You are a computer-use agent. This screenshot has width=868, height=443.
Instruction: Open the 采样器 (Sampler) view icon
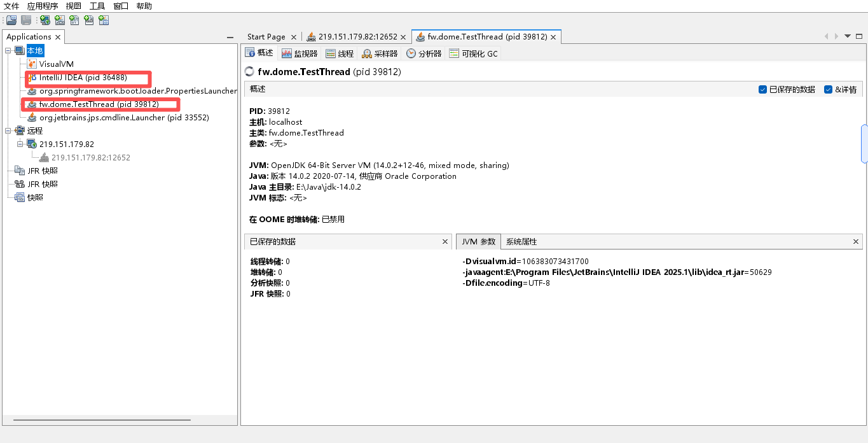[380, 53]
